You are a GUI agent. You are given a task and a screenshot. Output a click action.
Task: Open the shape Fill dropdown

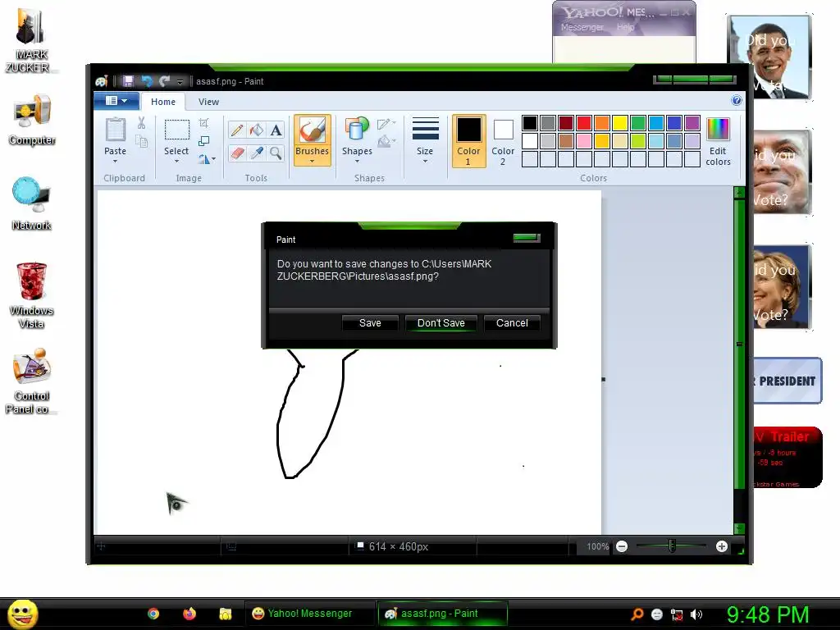pyautogui.click(x=386, y=141)
